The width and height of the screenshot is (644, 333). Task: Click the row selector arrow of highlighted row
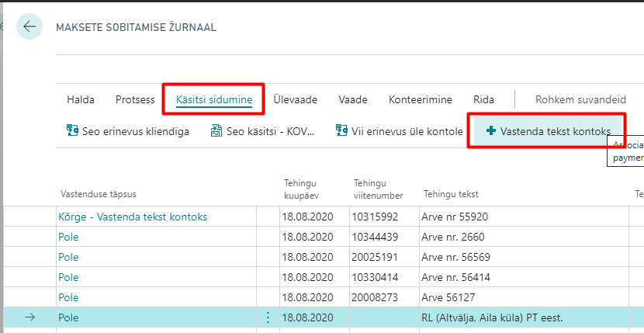pos(31,317)
